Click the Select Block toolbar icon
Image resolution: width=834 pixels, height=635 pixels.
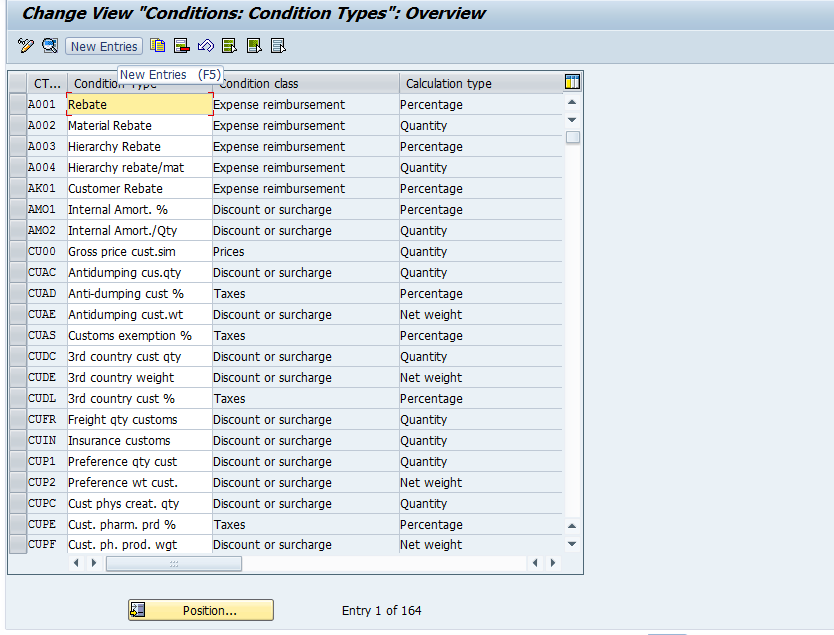coord(254,46)
